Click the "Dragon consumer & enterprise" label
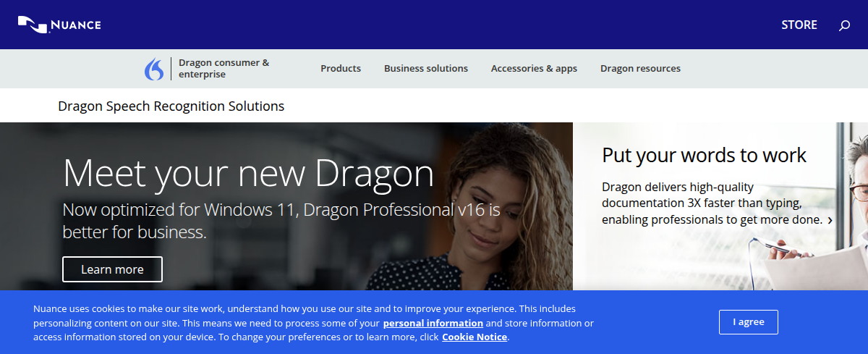The image size is (868, 354). (224, 69)
